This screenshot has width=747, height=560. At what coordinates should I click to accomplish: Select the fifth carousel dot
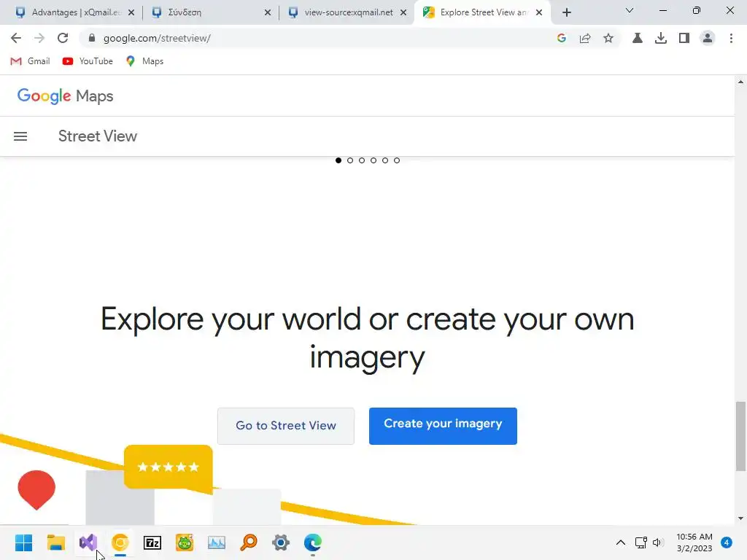pos(385,160)
